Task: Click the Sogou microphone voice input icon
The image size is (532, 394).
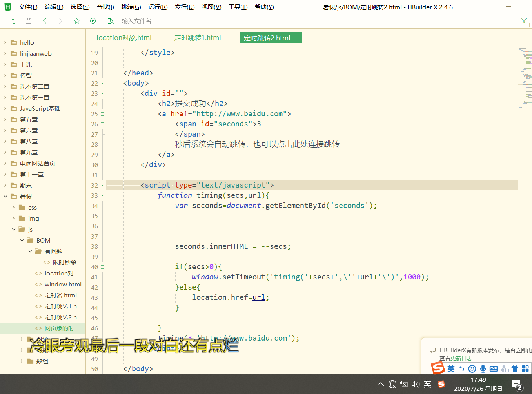Action: click(x=483, y=368)
